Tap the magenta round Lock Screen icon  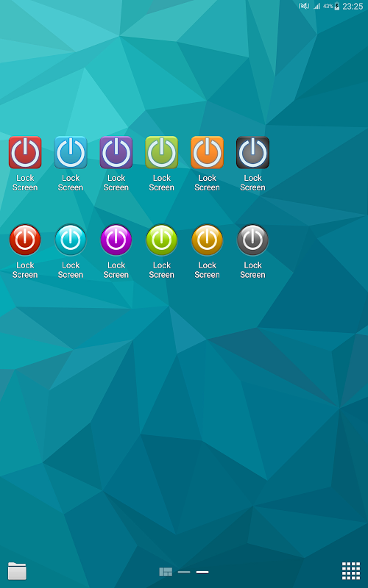116,240
